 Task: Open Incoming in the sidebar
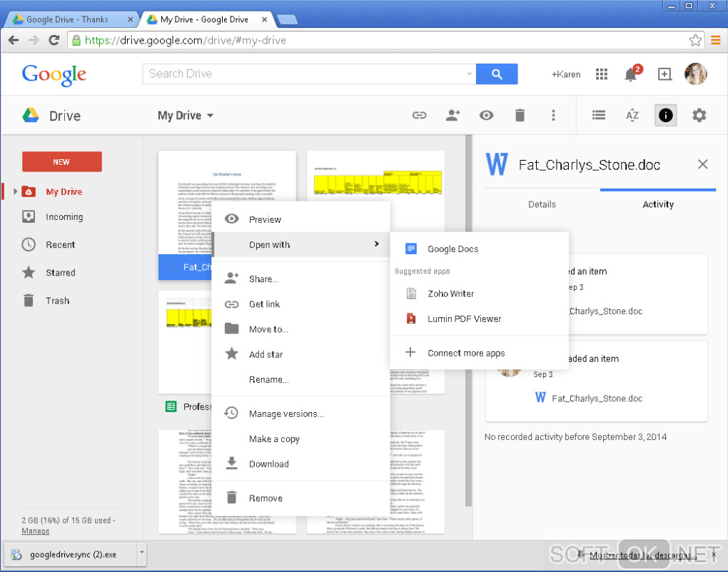point(64,216)
